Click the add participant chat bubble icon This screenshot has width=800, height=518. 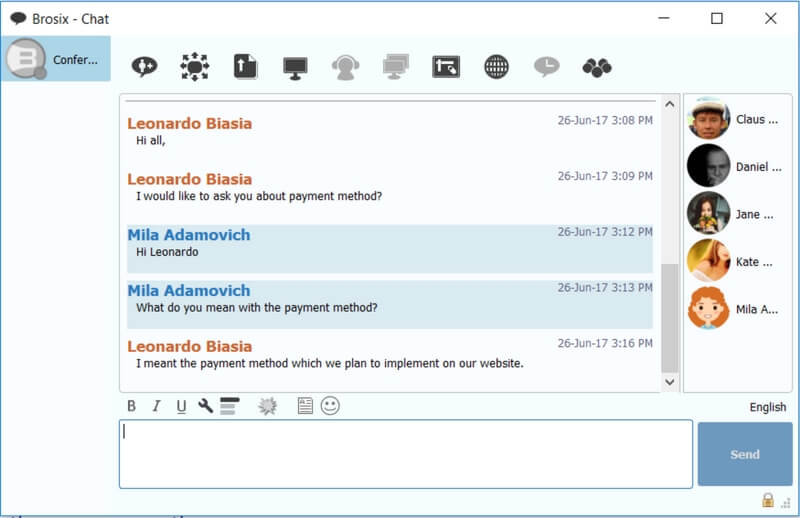(144, 67)
